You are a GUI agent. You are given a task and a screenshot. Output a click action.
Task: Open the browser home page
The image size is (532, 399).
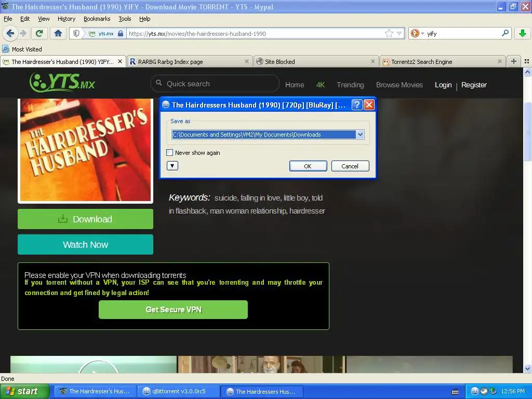(x=58, y=33)
